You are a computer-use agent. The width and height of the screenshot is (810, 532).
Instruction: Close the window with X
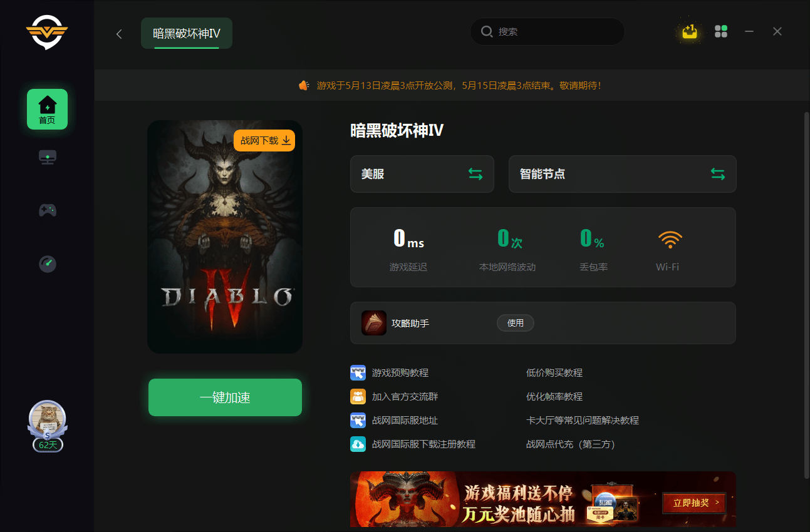777,31
